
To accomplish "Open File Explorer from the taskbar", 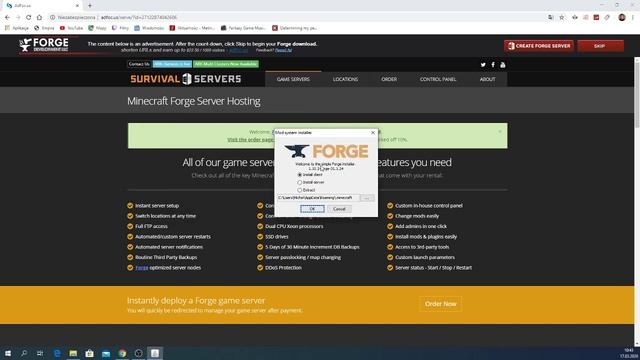I will tap(73, 353).
